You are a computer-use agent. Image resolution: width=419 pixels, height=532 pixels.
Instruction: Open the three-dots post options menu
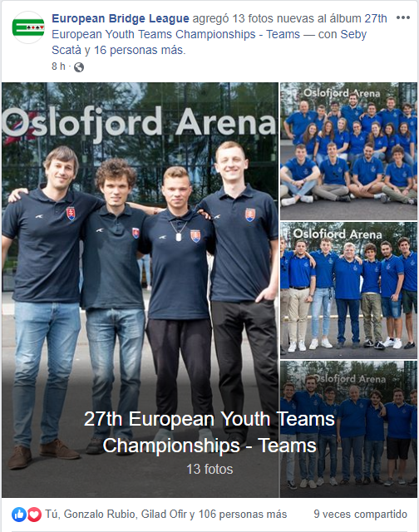click(x=402, y=17)
